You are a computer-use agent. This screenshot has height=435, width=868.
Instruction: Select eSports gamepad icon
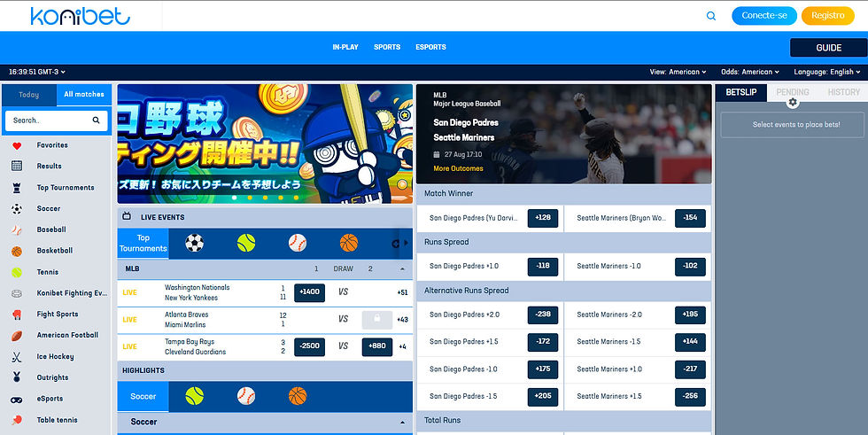click(17, 399)
